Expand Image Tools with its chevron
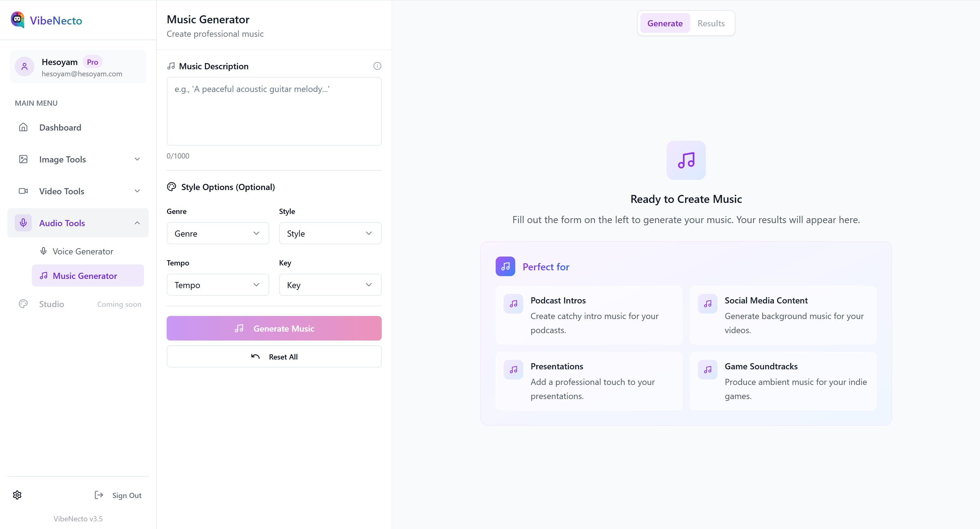The width and height of the screenshot is (980, 529). 137,159
